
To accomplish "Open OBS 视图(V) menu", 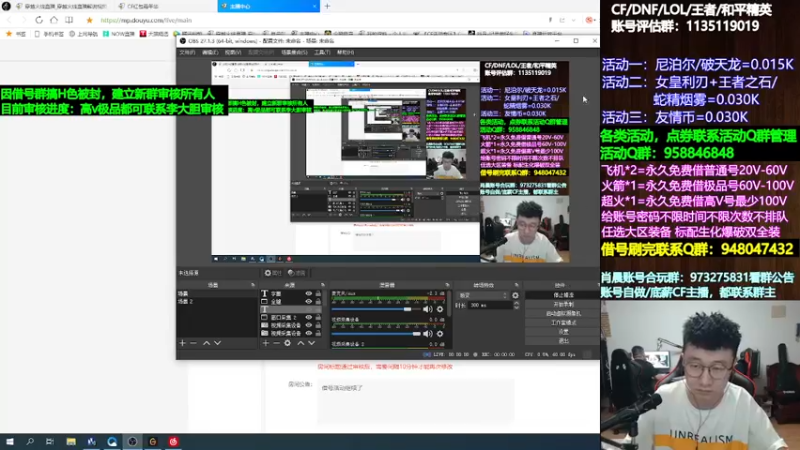I will point(233,53).
